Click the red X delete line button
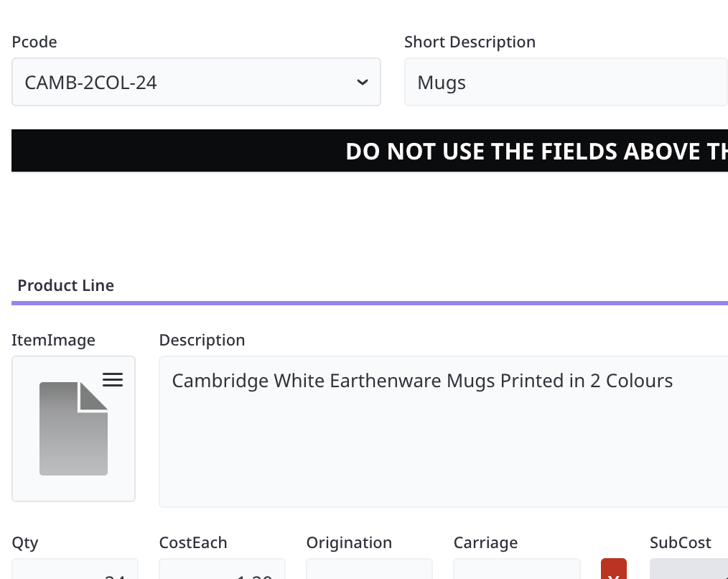728x579 pixels. tap(613, 570)
